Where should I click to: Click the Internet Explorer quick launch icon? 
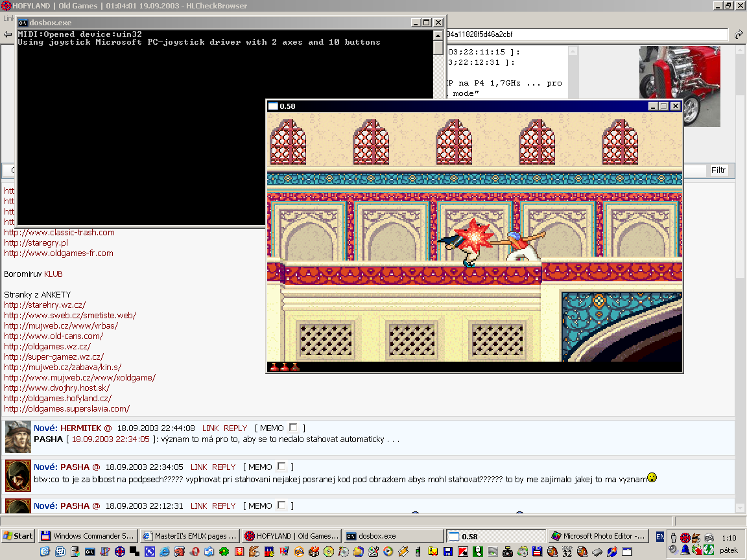click(164, 552)
